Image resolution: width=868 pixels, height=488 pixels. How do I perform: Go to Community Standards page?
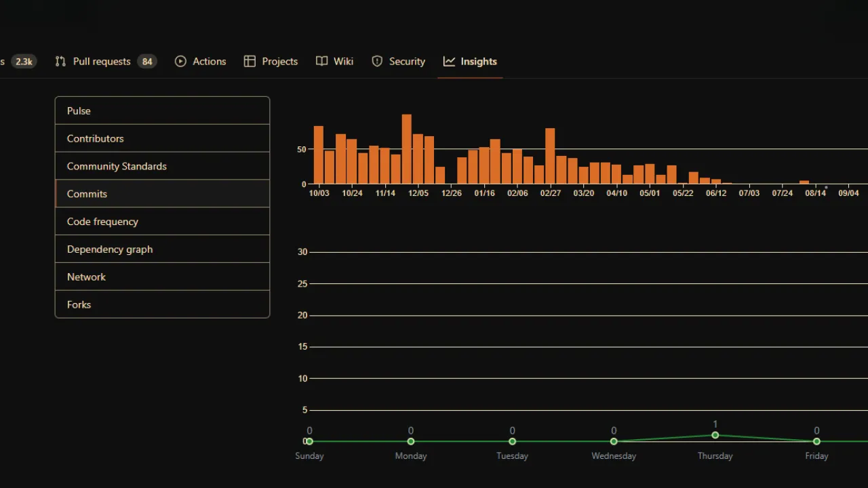coord(162,166)
